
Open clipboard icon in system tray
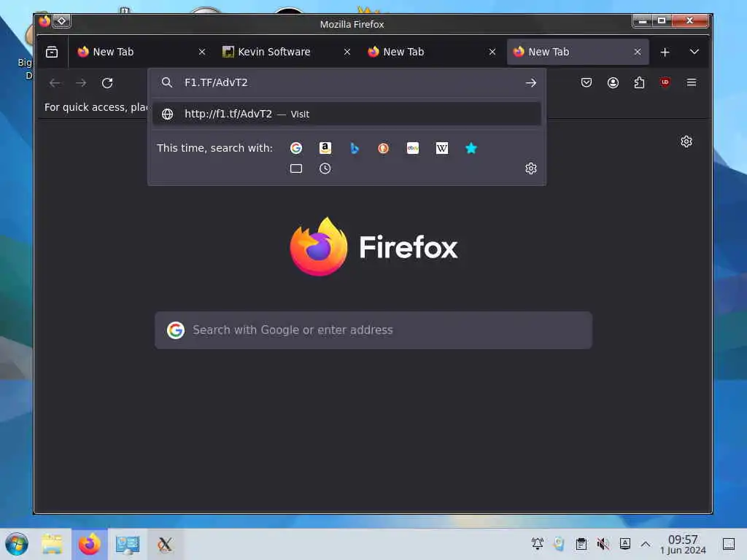click(x=581, y=544)
